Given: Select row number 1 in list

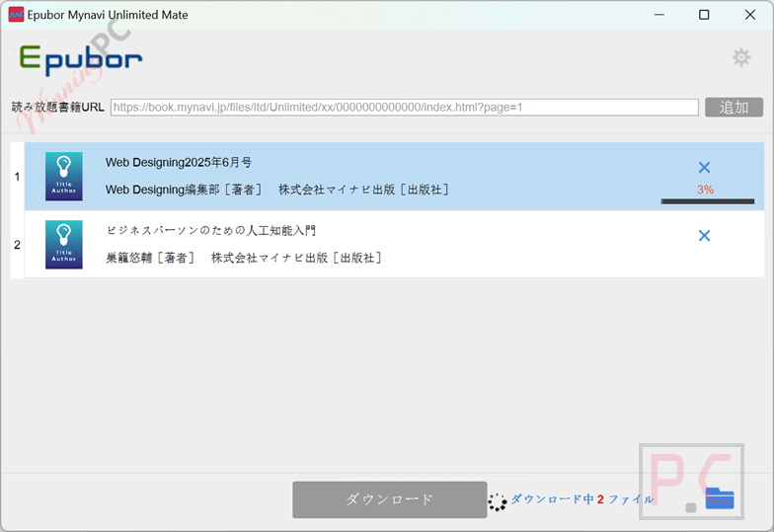Looking at the screenshot, I should pyautogui.click(x=18, y=176).
